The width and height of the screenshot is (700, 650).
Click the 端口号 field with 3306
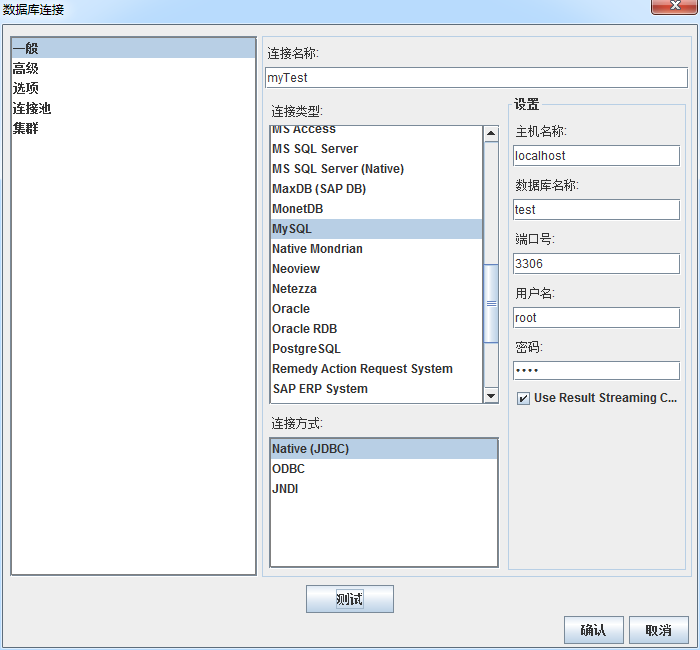pyautogui.click(x=596, y=264)
